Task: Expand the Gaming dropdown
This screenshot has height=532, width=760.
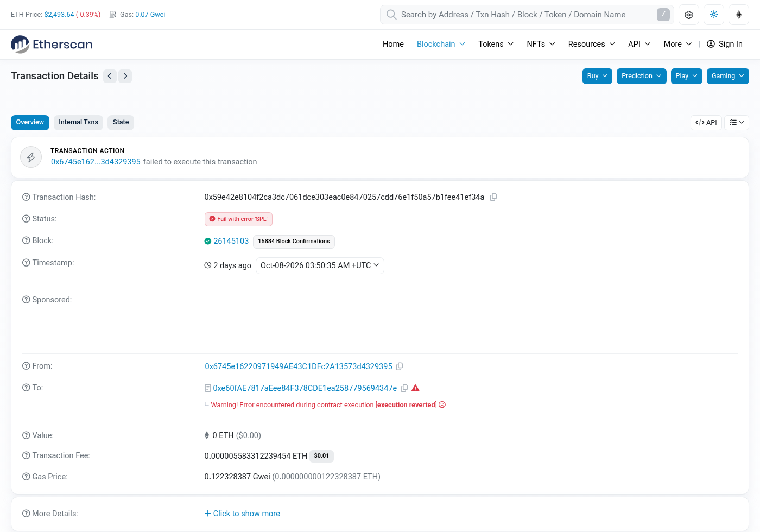Action: [728, 76]
